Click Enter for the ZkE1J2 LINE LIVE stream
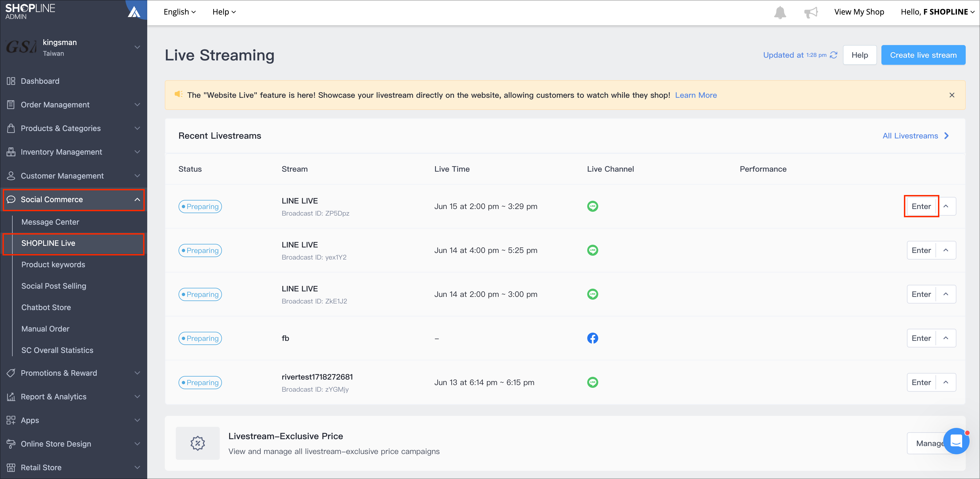The image size is (980, 479). tap(921, 294)
